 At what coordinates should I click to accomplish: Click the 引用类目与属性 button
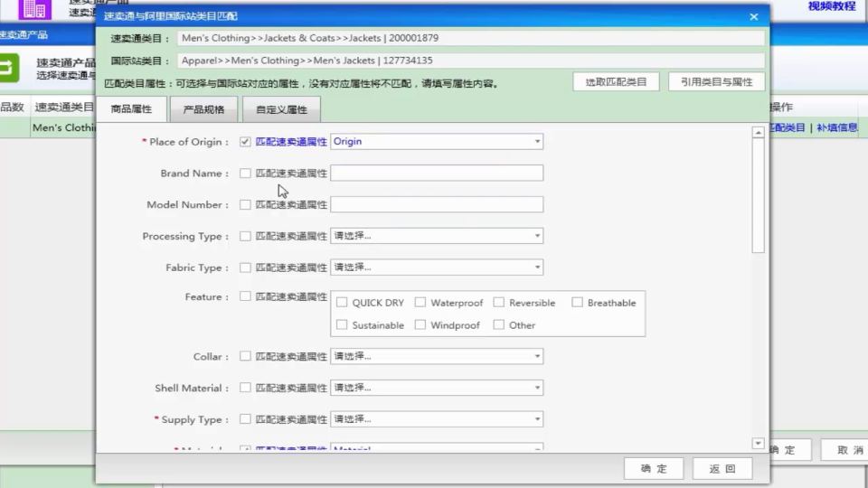pyautogui.click(x=717, y=82)
